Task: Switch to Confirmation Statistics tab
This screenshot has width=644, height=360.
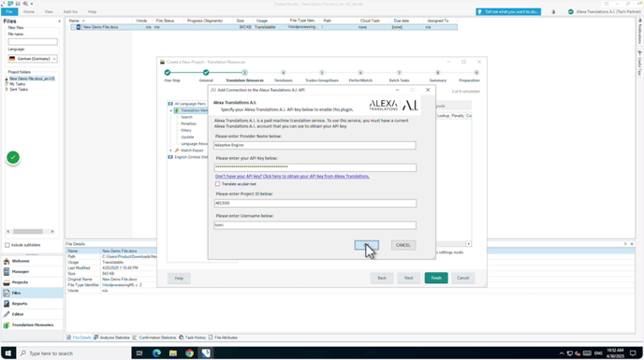Action: (154, 338)
